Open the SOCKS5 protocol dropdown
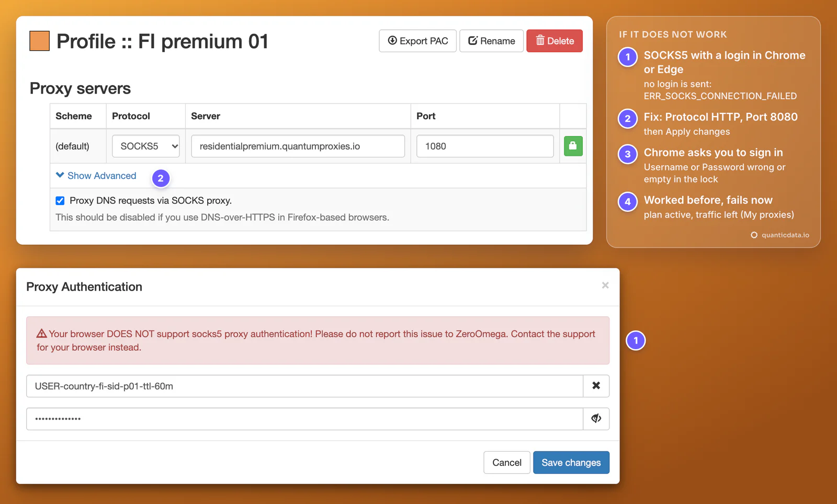The height and width of the screenshot is (504, 837). tap(146, 146)
